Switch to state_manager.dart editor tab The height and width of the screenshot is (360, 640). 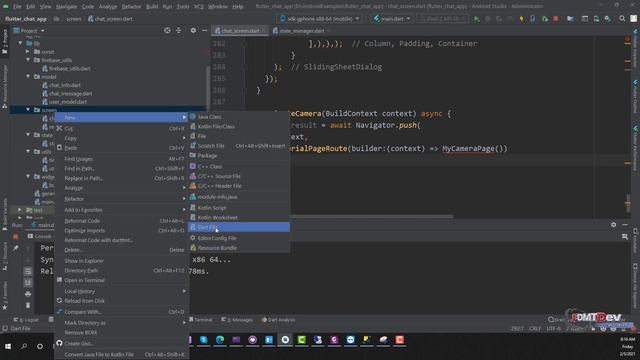tap(302, 31)
